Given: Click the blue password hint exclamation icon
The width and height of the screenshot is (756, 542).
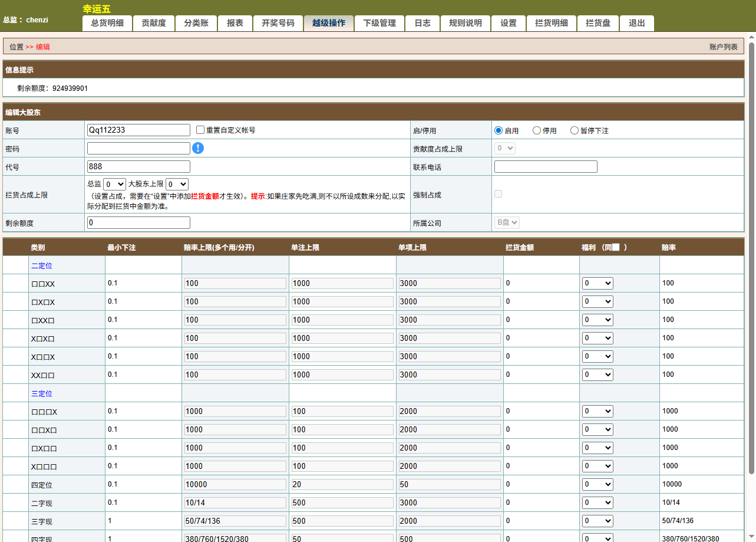Looking at the screenshot, I should [x=198, y=148].
